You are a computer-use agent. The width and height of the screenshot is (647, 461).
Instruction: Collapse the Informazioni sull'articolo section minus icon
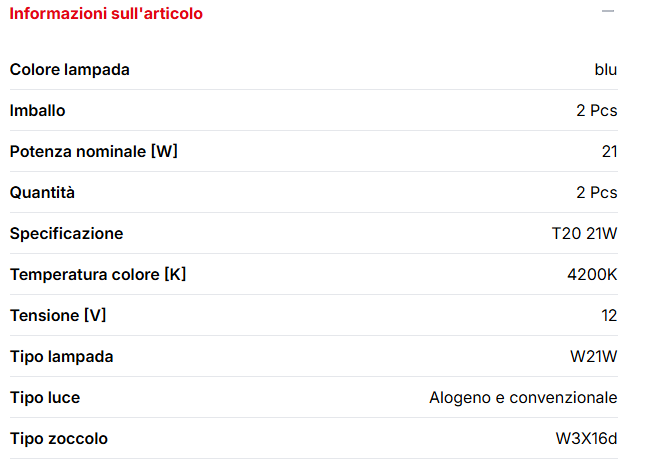point(608,11)
